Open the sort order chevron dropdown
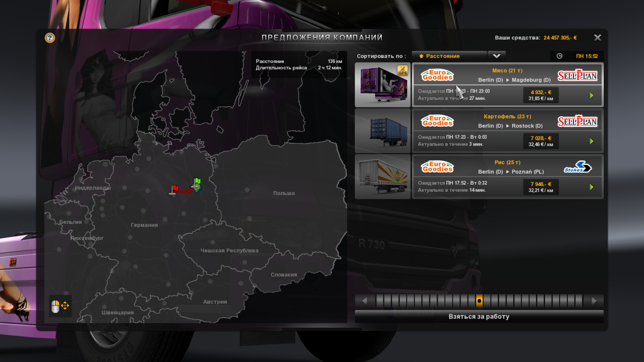Viewport: 644px width, 362px height. coord(496,56)
